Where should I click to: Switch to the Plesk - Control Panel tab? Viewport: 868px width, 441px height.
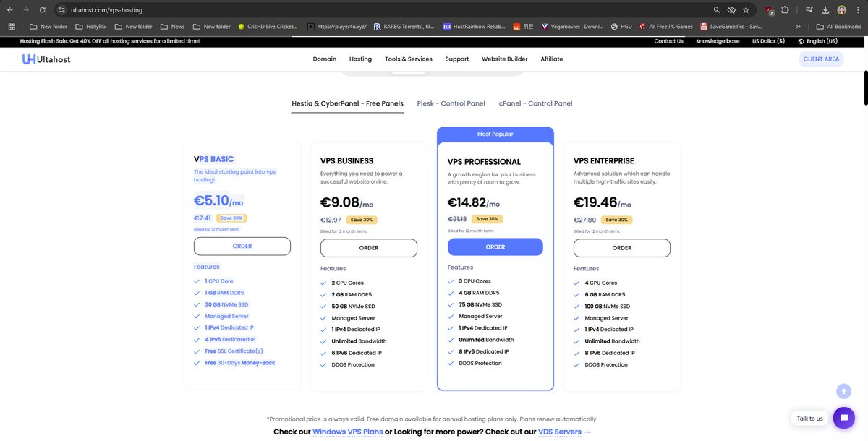coord(451,103)
